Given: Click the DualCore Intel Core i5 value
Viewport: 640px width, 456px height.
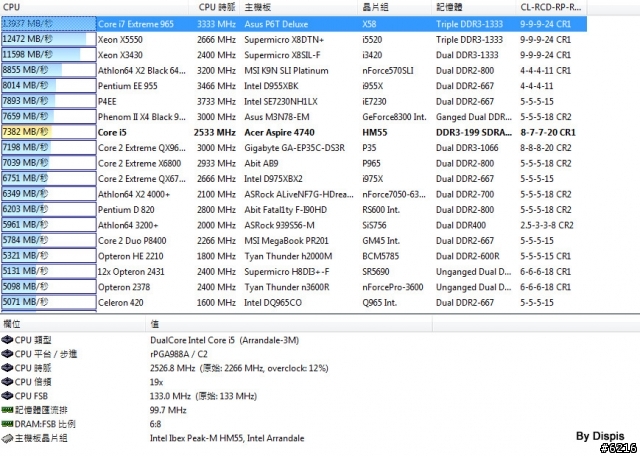Looking at the screenshot, I should [x=224, y=340].
